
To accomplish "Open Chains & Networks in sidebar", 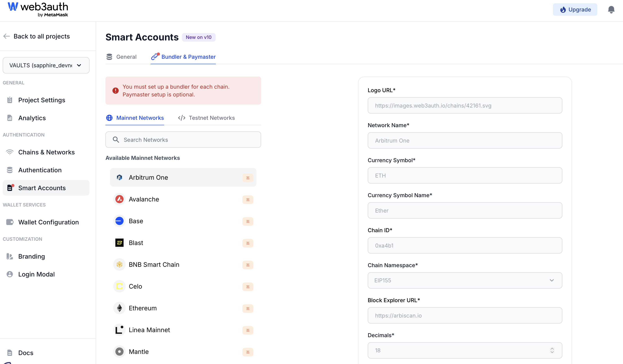I will point(46,152).
